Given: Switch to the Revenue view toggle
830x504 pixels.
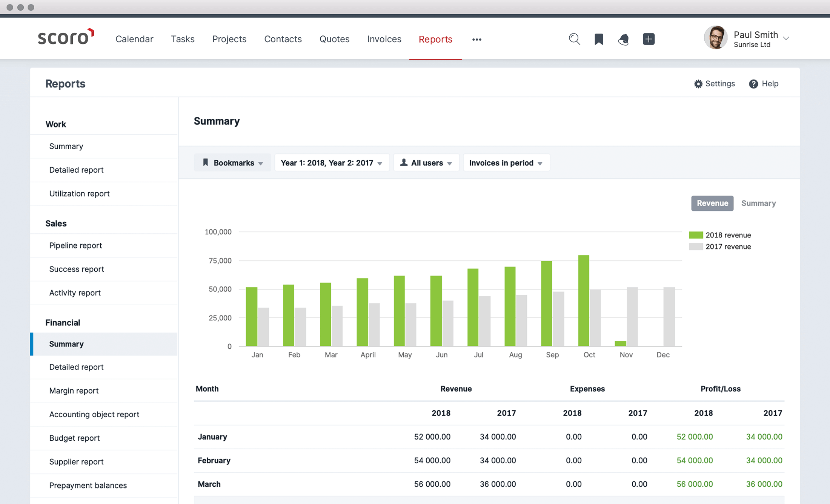Looking at the screenshot, I should (712, 203).
